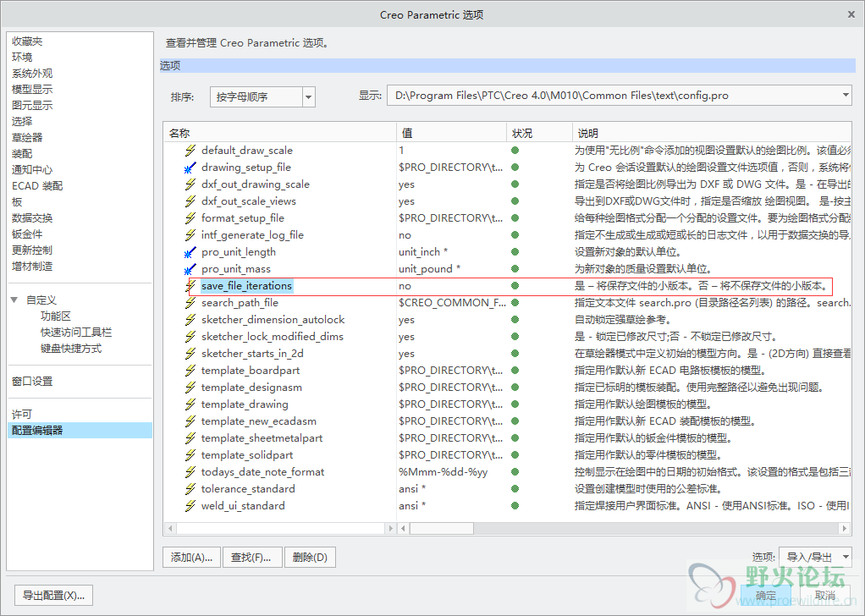Open 许可 settings category
Viewport: 865px width, 616px height.
22,414
